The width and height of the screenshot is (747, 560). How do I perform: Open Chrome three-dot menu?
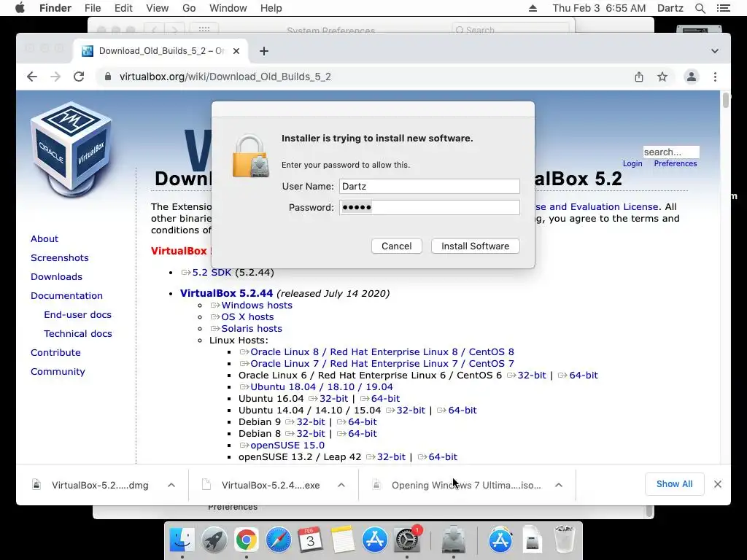[x=715, y=77]
